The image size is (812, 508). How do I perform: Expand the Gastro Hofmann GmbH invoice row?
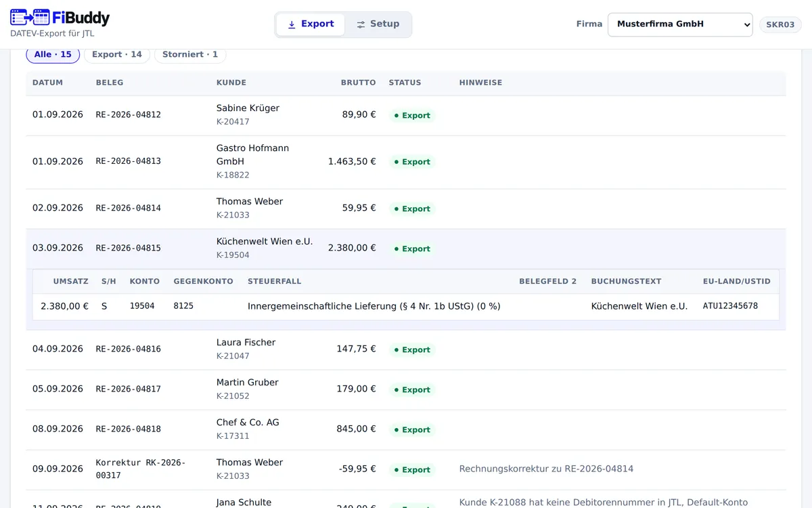coord(406,162)
